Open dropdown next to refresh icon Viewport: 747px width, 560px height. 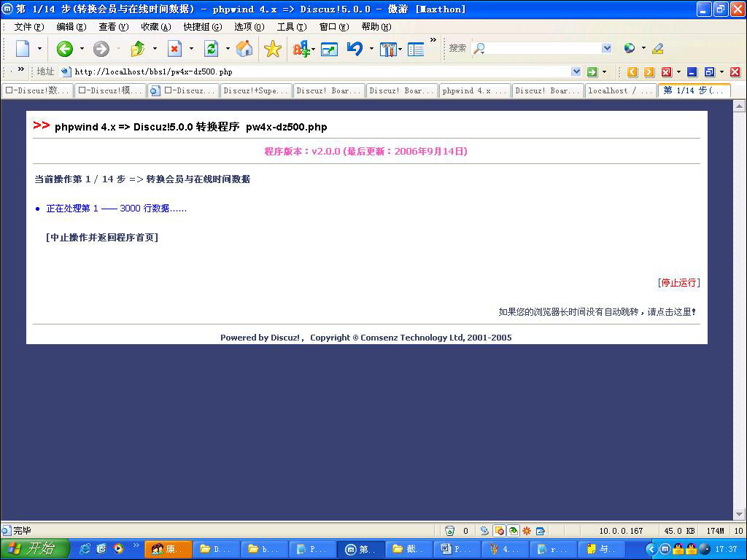(x=228, y=49)
